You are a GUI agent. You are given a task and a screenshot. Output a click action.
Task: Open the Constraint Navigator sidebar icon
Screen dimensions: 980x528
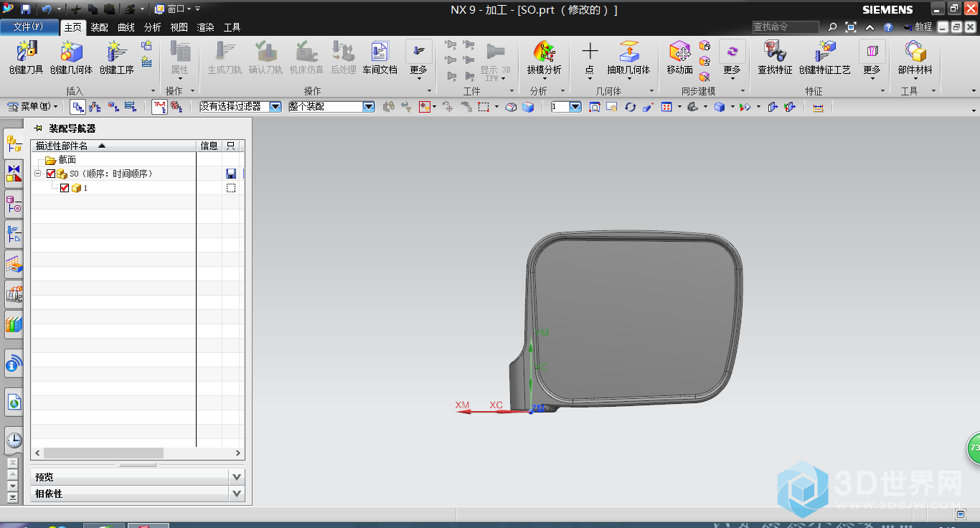[14, 174]
